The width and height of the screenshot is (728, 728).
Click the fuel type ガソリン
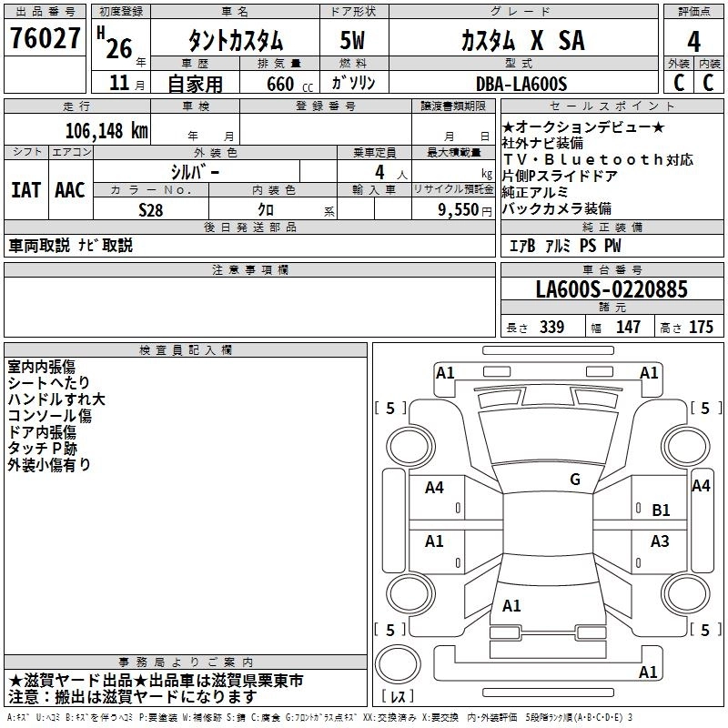[x=353, y=83]
